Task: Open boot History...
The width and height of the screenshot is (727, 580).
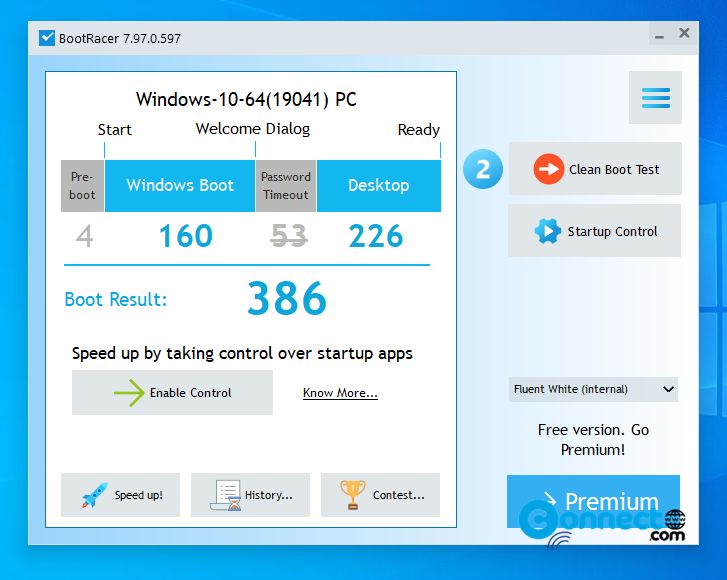Action: tap(250, 495)
